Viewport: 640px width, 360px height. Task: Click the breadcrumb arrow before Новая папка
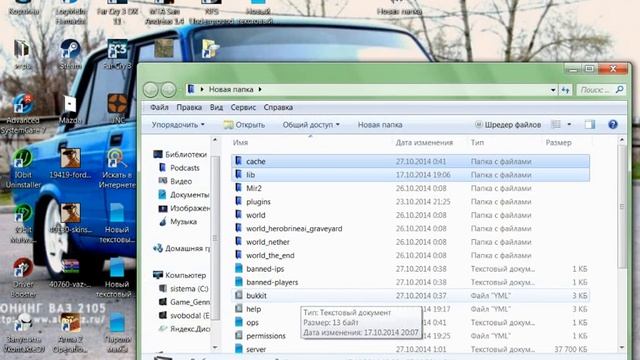(202, 89)
